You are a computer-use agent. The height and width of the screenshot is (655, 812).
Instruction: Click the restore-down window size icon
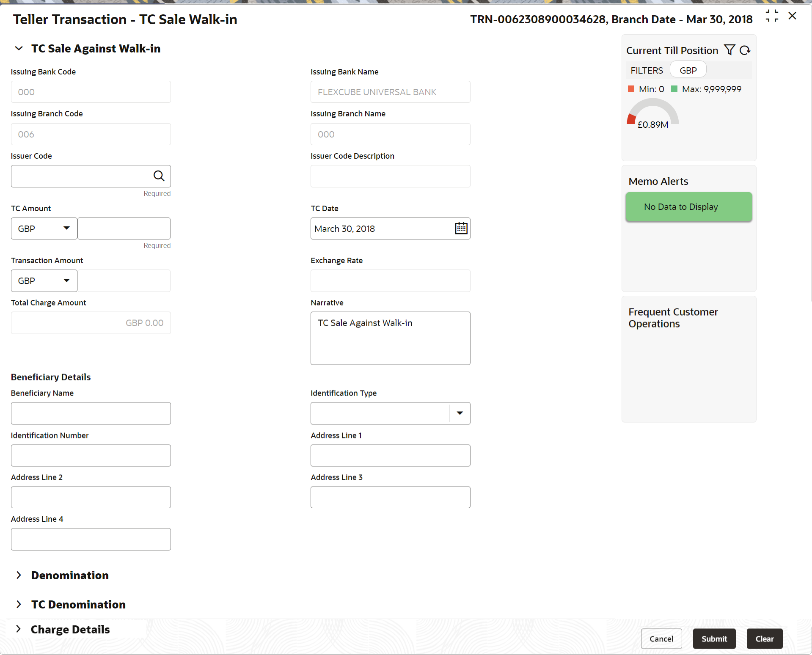coord(772,17)
